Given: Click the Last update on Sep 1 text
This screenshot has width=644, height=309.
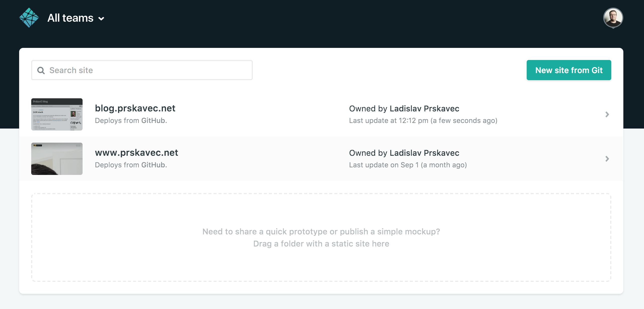Looking at the screenshot, I should pyautogui.click(x=408, y=165).
